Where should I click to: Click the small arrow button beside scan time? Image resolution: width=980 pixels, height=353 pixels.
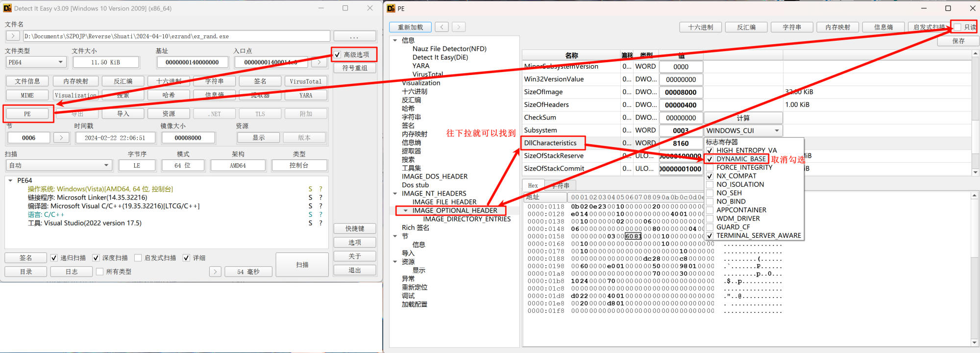coord(215,272)
